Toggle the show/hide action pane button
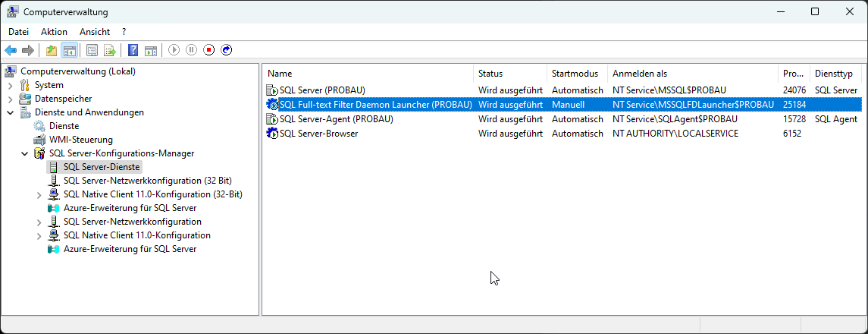Screen dimensions: 868x334 151,50
